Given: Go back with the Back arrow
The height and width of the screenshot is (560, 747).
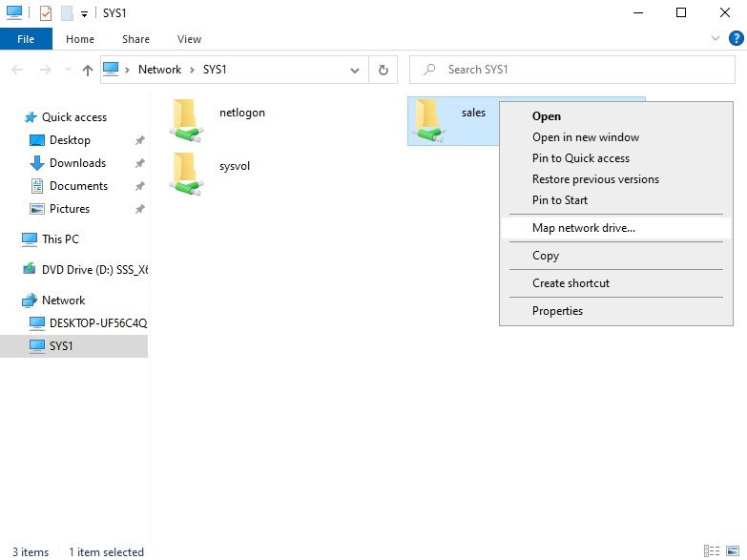Looking at the screenshot, I should click(17, 70).
